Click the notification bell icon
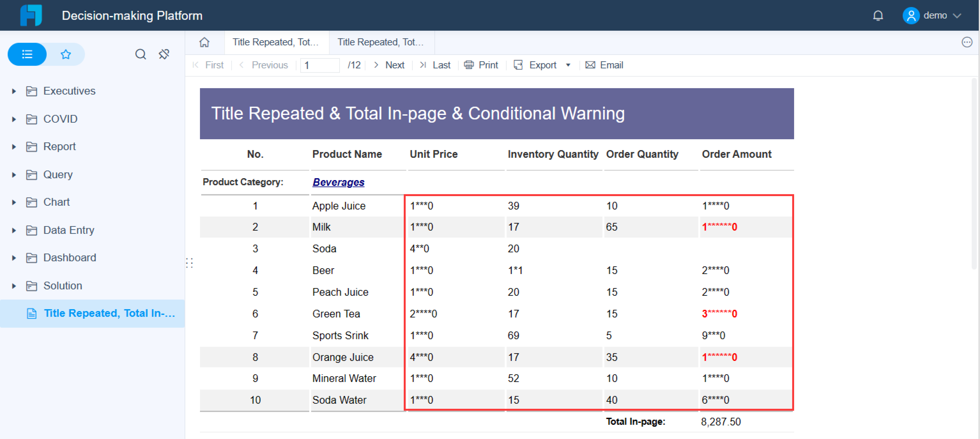 point(878,16)
